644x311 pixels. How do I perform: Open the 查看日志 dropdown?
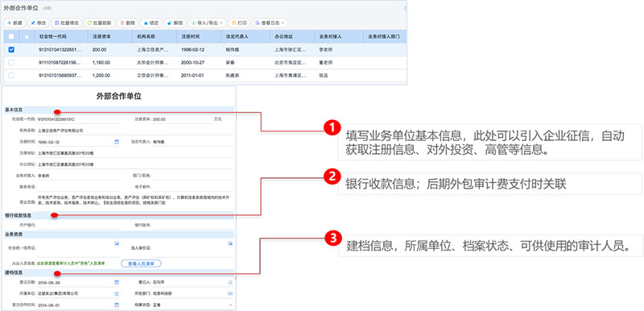tap(270, 23)
